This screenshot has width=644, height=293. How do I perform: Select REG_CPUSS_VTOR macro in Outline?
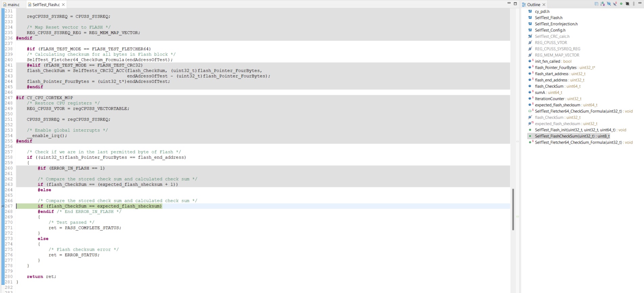(x=551, y=43)
